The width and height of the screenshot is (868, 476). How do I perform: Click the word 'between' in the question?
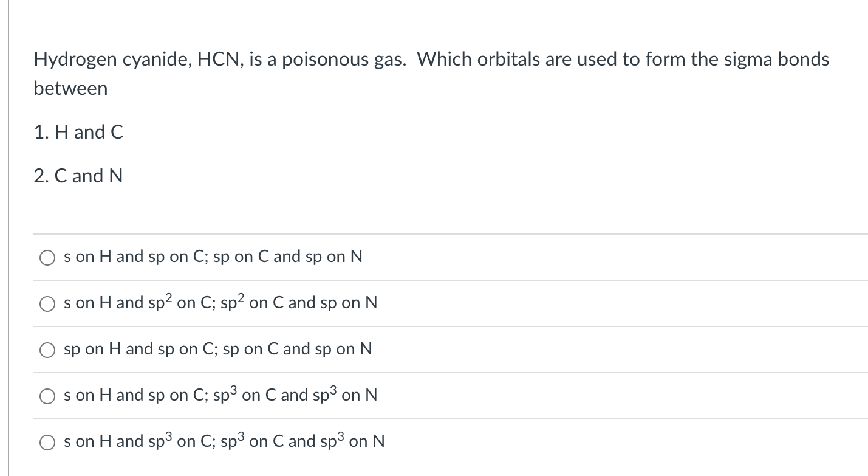point(70,89)
